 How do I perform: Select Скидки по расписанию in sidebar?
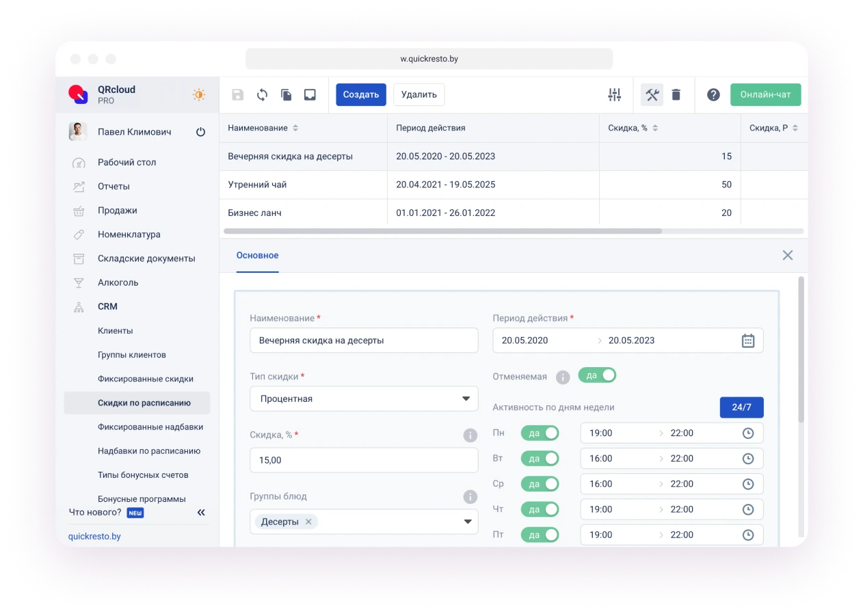point(144,403)
